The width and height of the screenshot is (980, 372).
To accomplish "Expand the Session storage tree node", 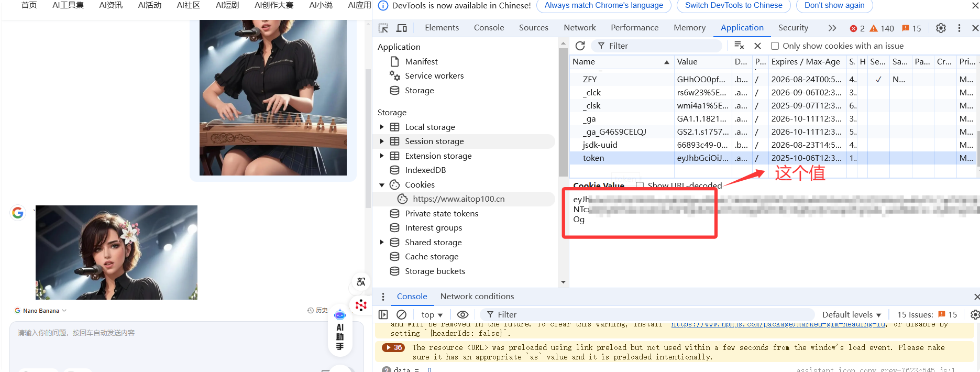I will point(382,141).
